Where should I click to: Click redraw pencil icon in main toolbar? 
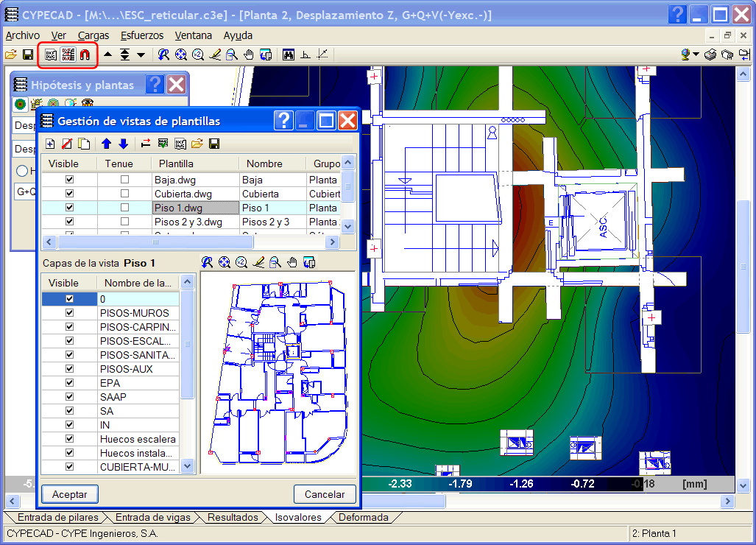click(214, 54)
